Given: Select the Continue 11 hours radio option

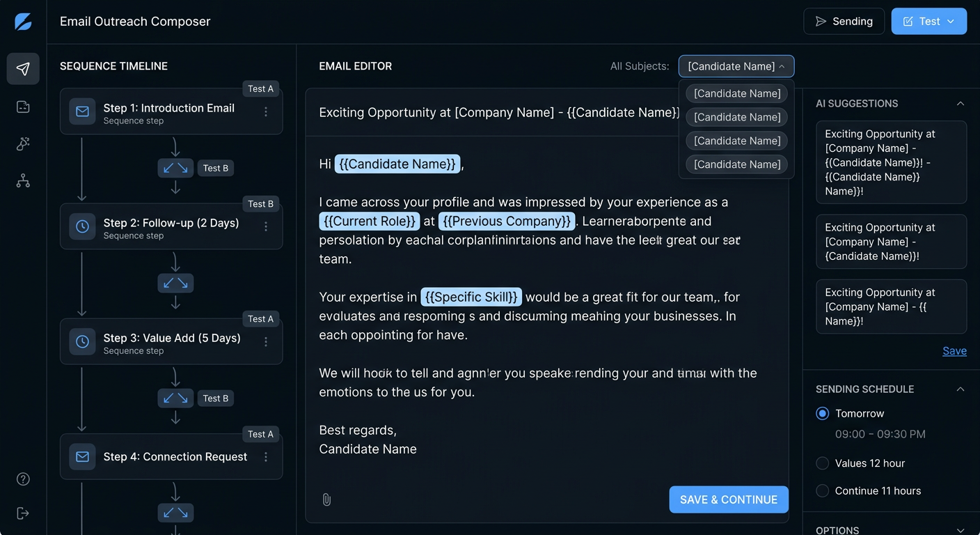Looking at the screenshot, I should click(822, 490).
